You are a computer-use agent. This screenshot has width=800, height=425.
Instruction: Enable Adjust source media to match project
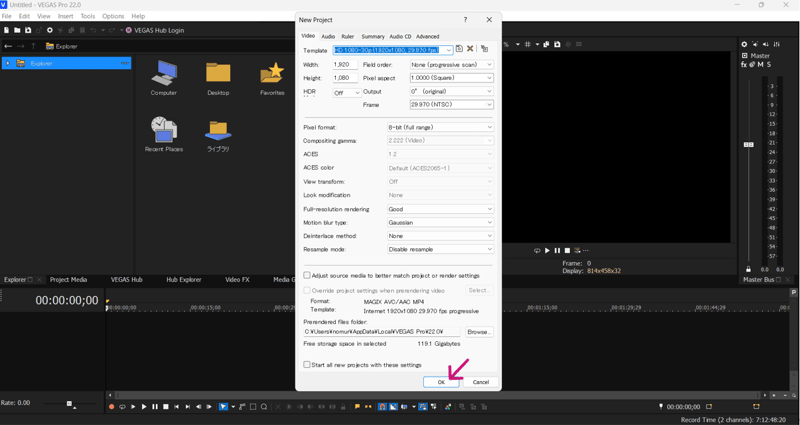pos(307,275)
